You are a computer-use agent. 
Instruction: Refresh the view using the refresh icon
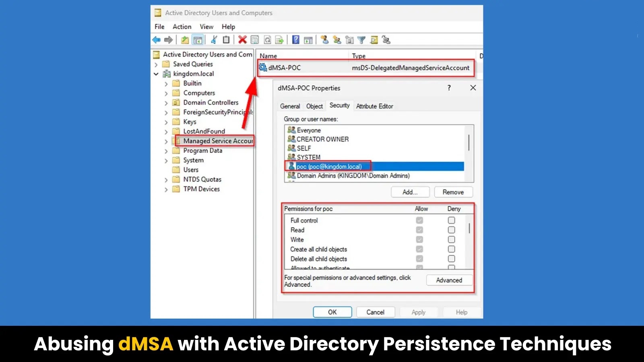(267, 39)
